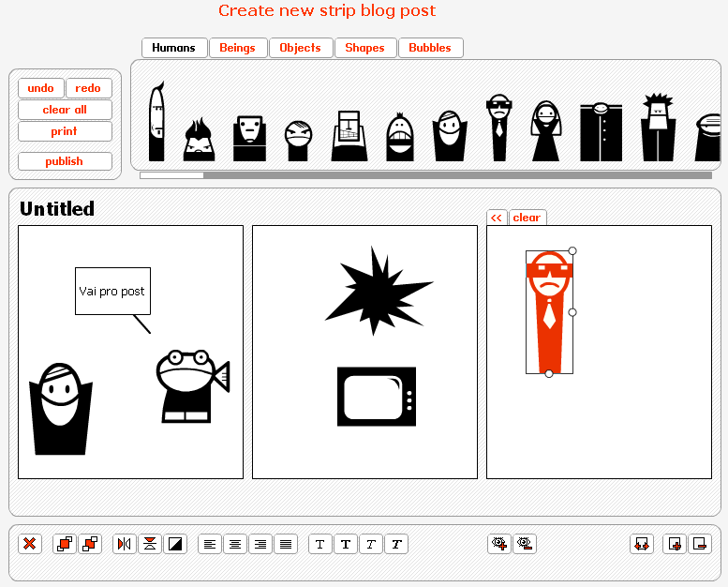This screenshot has height=587, width=728.
Task: Select the red sunglasses man in third frame
Action: (x=549, y=312)
